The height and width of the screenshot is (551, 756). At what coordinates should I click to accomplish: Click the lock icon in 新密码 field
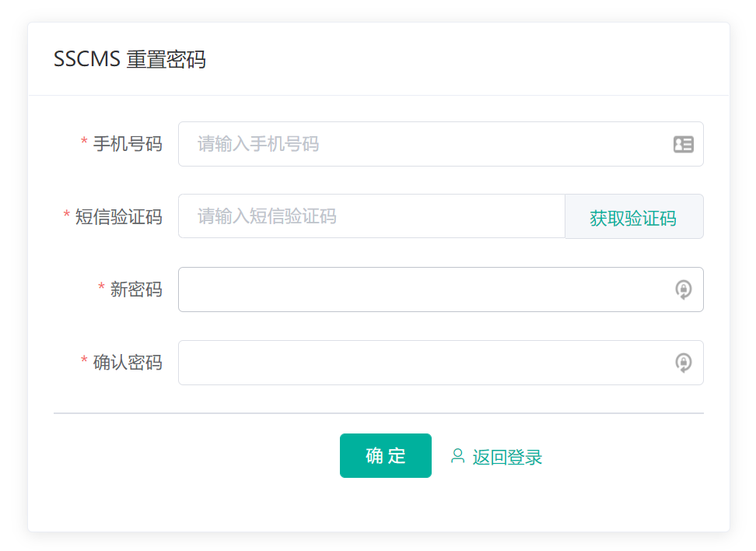coord(683,290)
